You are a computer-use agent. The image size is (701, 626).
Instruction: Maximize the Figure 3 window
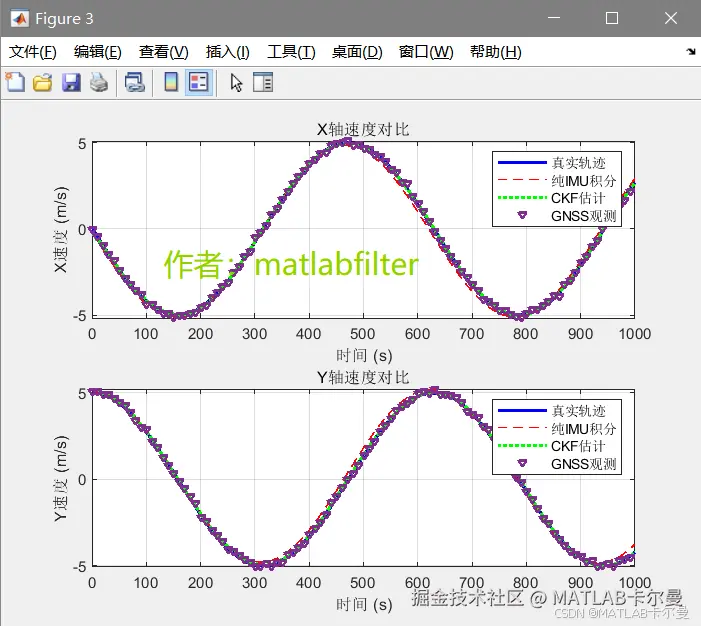point(612,18)
